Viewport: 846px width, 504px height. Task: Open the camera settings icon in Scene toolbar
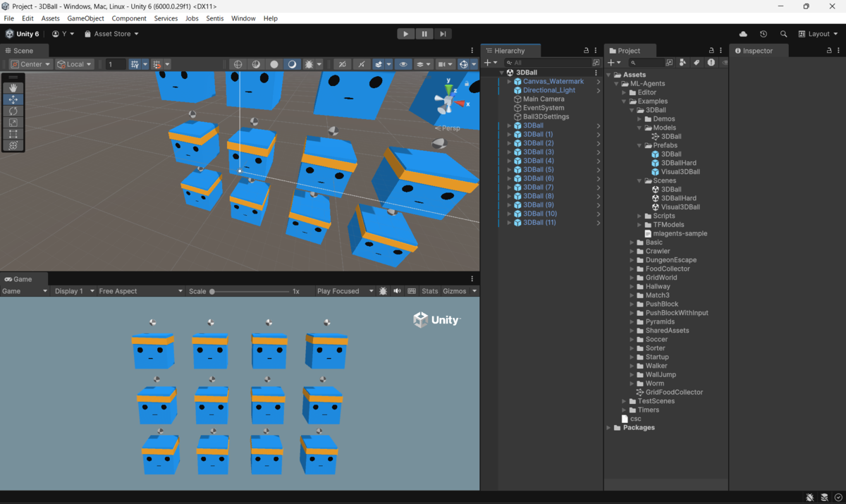(x=444, y=64)
